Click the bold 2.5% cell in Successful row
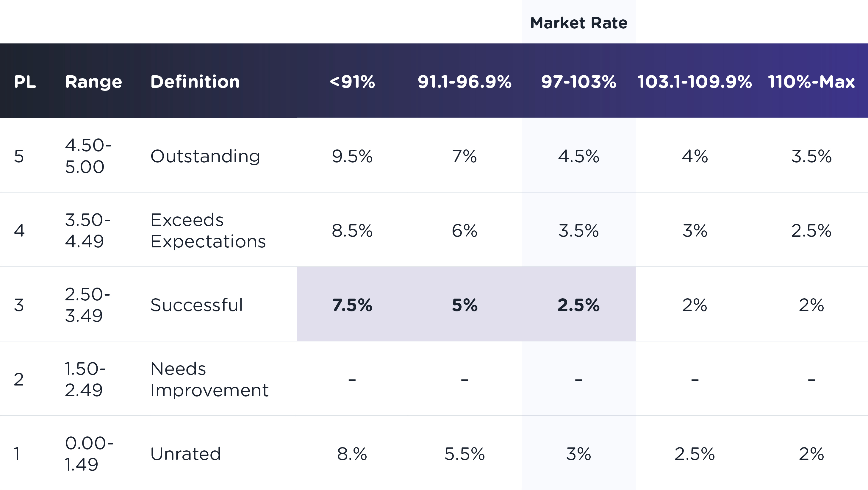Screen dimensions: 868x490 click(x=578, y=305)
